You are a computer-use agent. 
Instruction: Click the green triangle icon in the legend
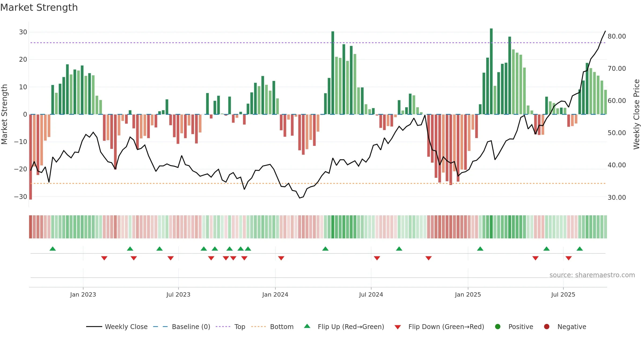tap(307, 326)
